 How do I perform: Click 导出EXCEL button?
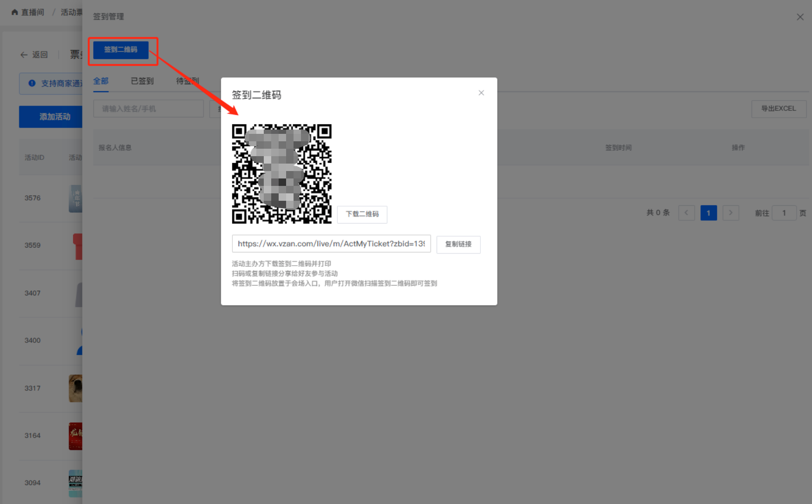coord(778,109)
